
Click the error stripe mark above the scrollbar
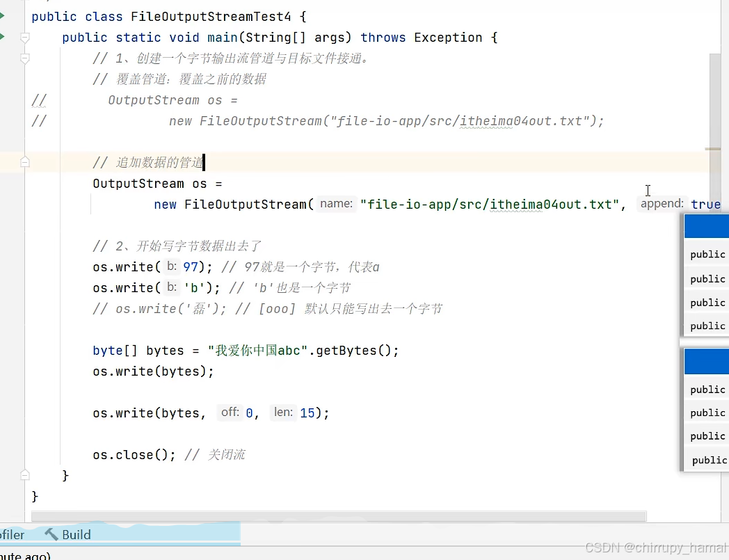coord(713,149)
